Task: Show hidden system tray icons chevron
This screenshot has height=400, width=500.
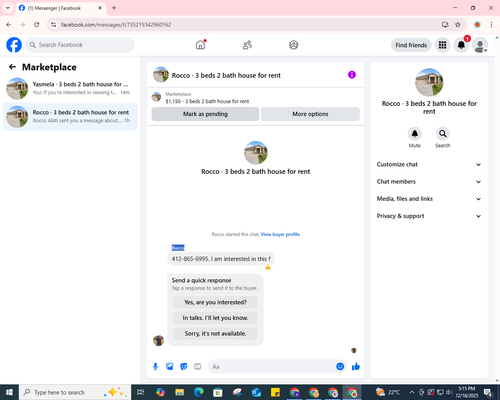Action: (412, 392)
